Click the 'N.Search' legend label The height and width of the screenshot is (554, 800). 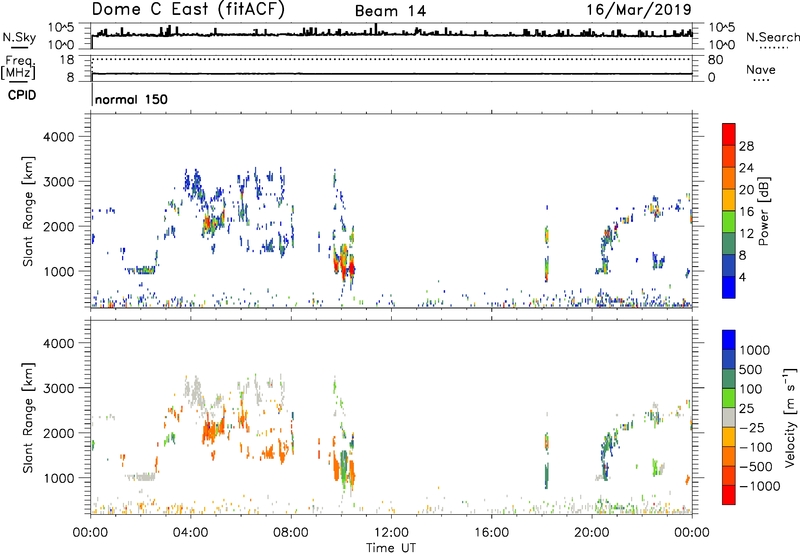(772, 37)
